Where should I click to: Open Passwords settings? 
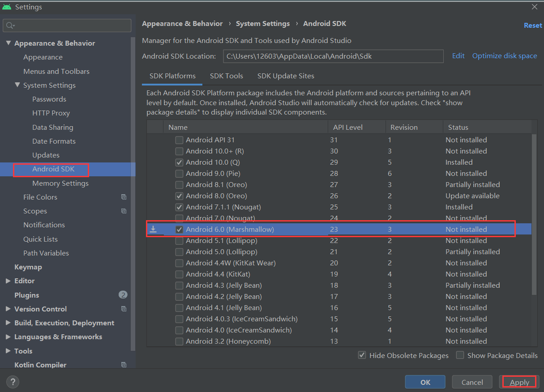pyautogui.click(x=49, y=99)
